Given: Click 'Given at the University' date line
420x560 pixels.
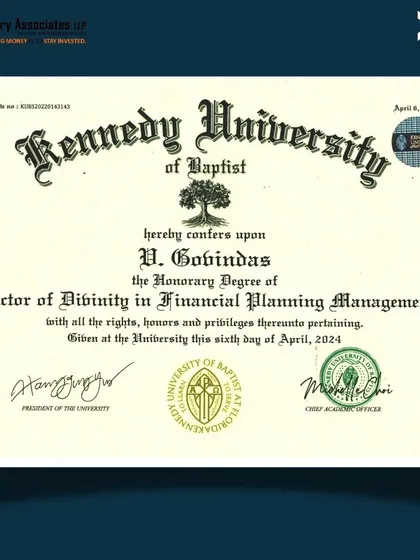Looking at the screenshot, I should click(x=205, y=339).
